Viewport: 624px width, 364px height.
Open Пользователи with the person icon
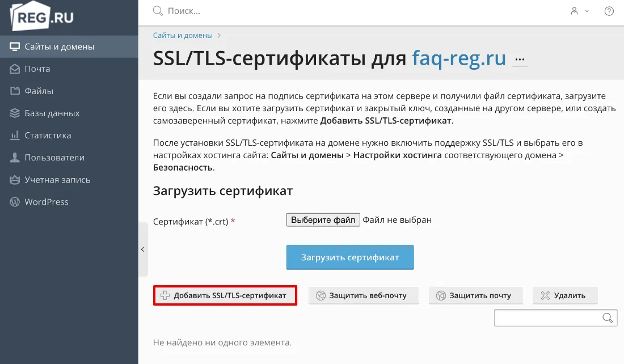pyautogui.click(x=15, y=157)
